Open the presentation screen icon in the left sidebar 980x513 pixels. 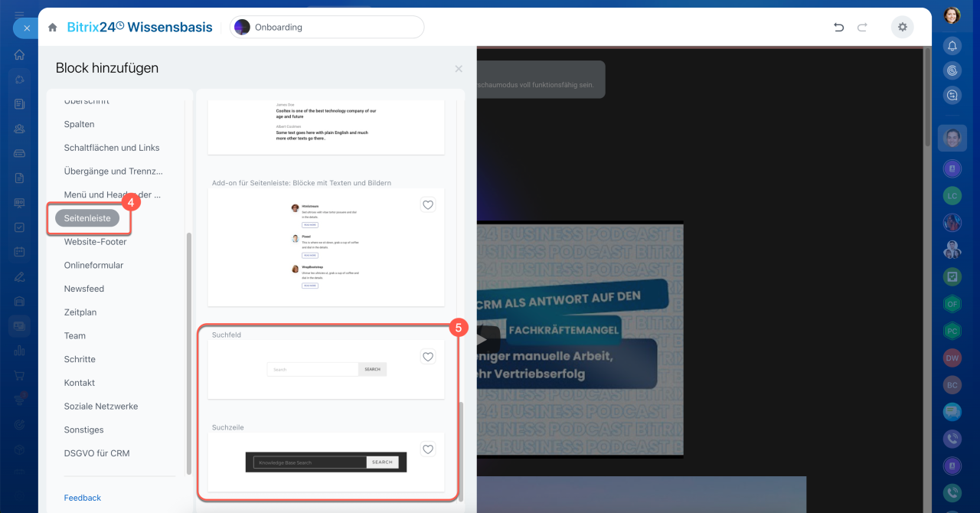pyautogui.click(x=19, y=203)
